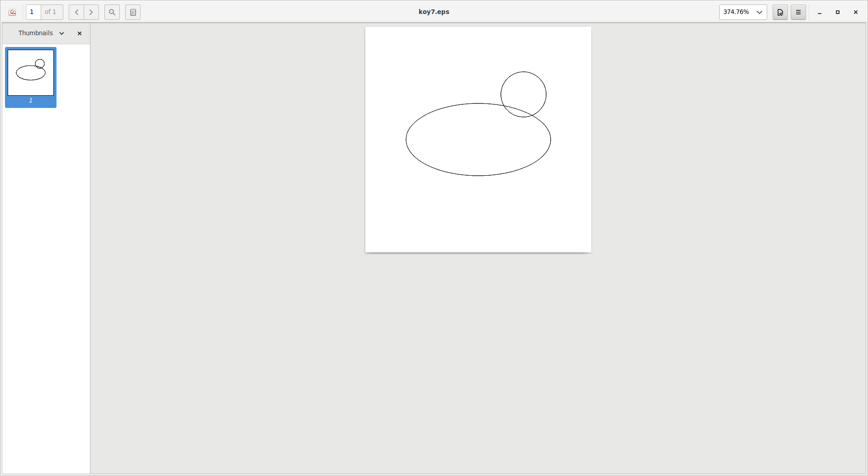Click the koy7.eps window title
The image size is (868, 476).
click(434, 12)
